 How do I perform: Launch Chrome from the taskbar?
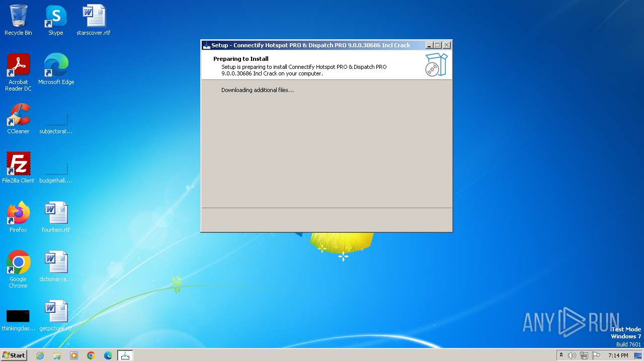pos(91,355)
